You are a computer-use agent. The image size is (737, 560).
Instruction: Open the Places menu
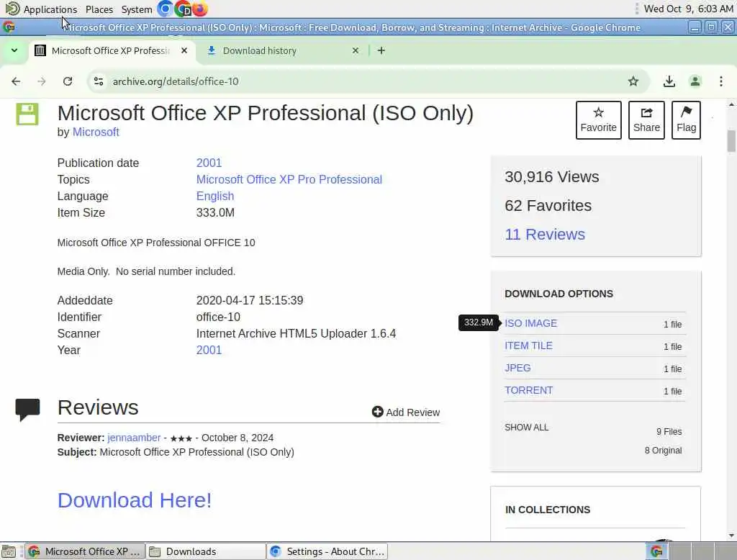click(x=99, y=9)
